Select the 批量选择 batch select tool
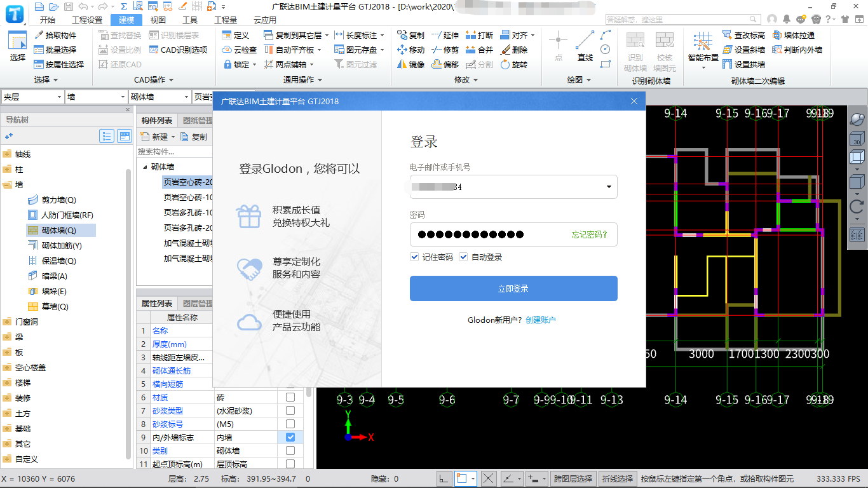 (55, 50)
